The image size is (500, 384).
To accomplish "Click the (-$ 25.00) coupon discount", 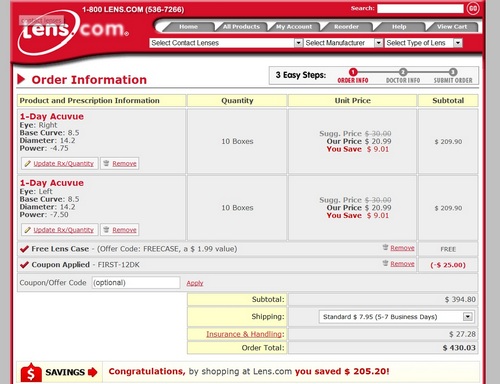I will (x=448, y=265).
